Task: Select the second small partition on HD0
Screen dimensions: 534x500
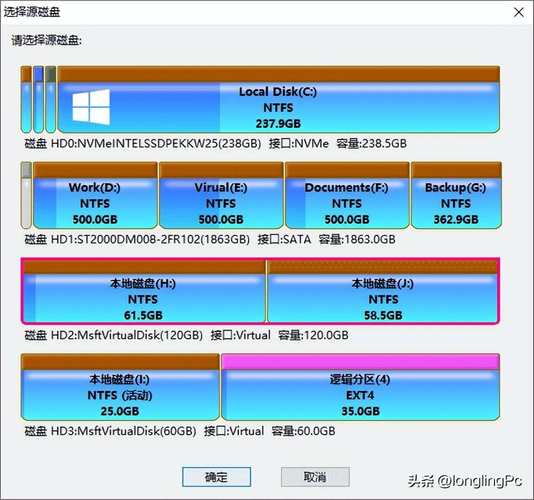Action: [38, 99]
